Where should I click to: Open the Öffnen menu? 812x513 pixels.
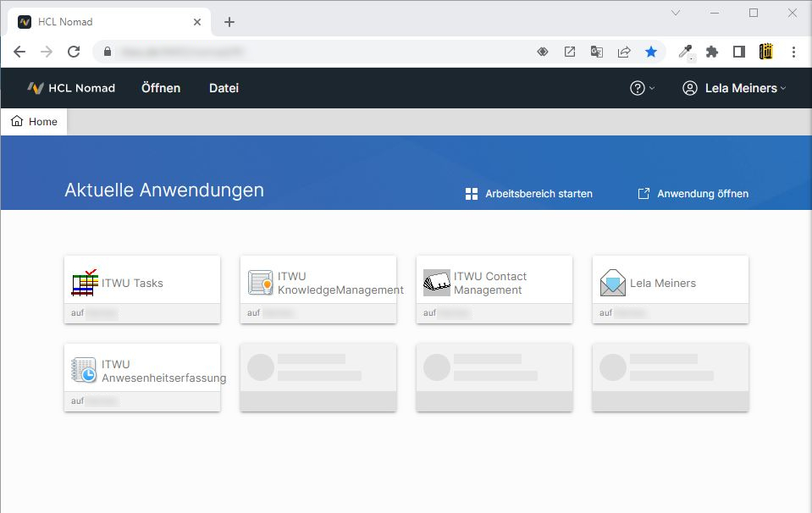pyautogui.click(x=161, y=88)
